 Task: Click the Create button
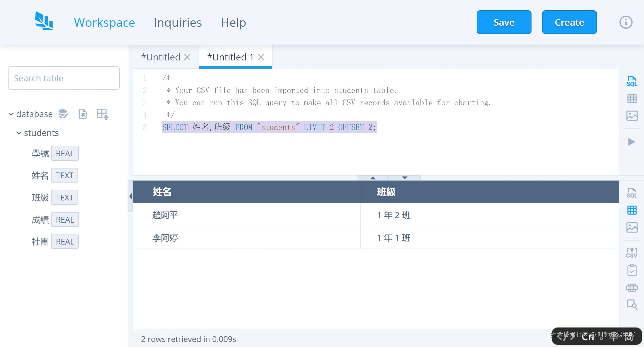[x=569, y=22]
